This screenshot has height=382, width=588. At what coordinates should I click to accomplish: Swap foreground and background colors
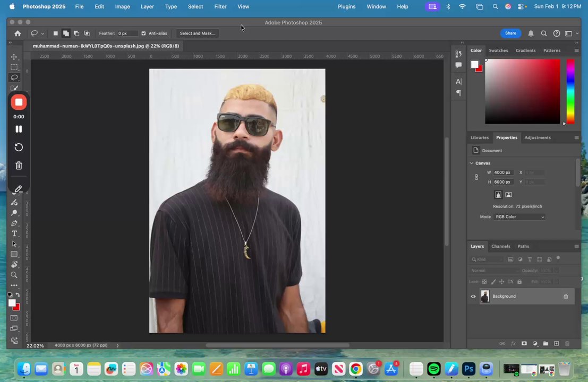tap(18, 295)
